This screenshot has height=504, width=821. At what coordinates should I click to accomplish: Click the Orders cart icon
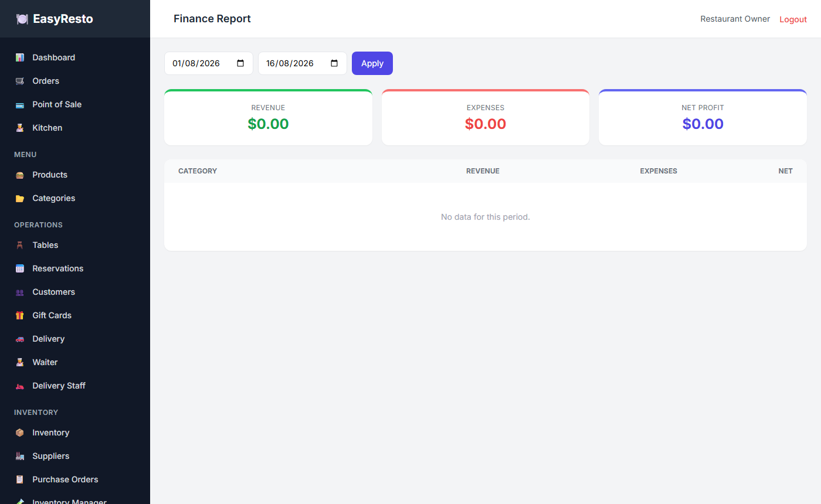click(x=20, y=81)
